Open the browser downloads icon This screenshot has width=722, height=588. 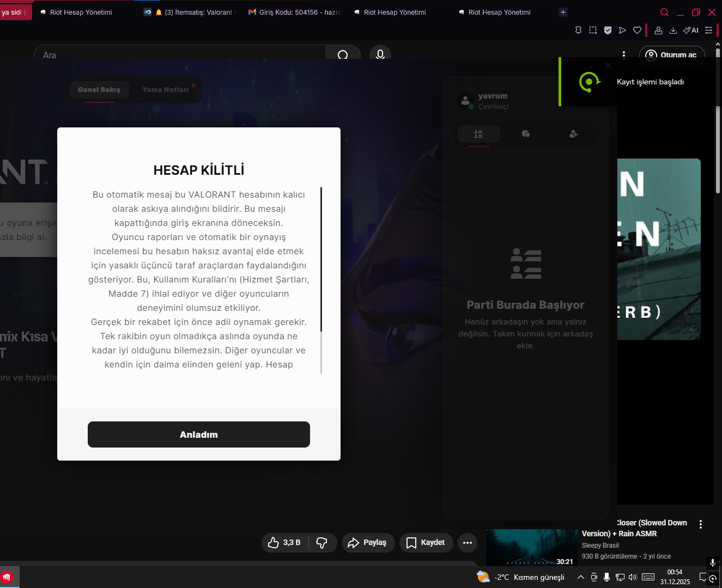point(673,30)
